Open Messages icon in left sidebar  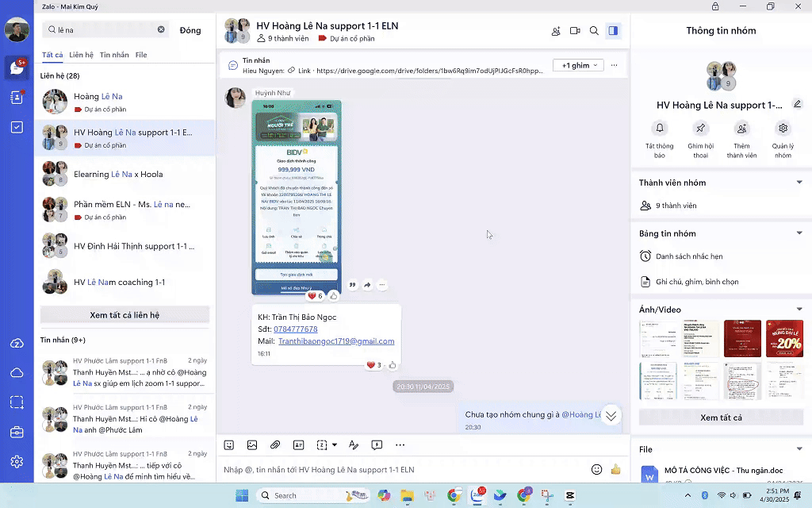coord(17,67)
